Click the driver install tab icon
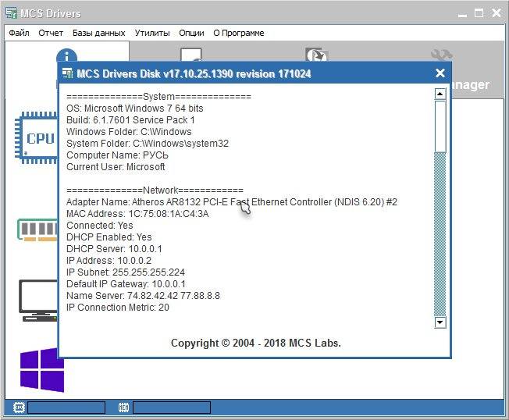Viewport: 509px width, 420px height. click(x=191, y=55)
